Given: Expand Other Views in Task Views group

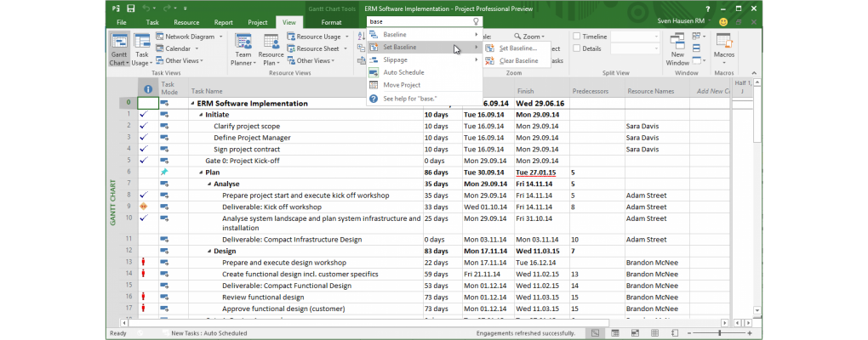Looking at the screenshot, I should (x=180, y=61).
